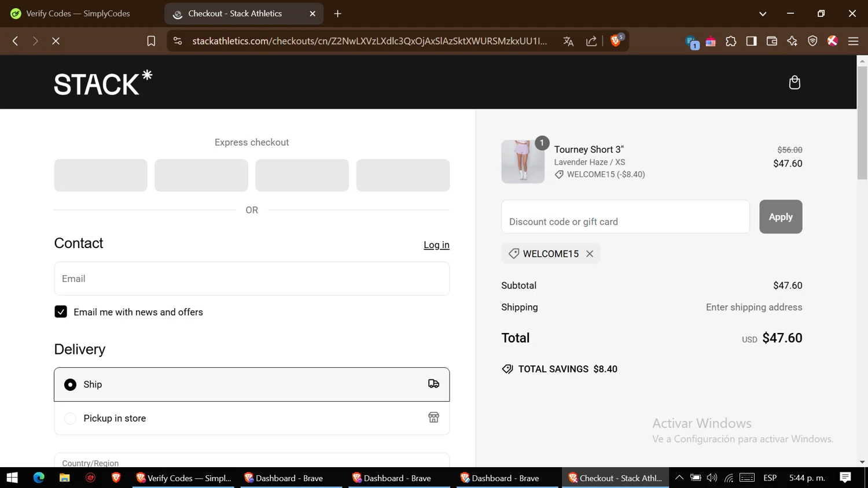The image size is (868, 488).
Task: Open the extensions puzzle icon
Action: tap(731, 41)
